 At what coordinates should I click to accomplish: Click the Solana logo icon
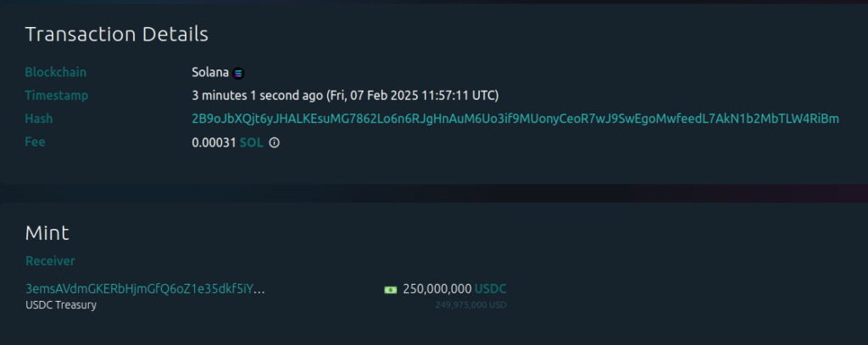coord(239,73)
